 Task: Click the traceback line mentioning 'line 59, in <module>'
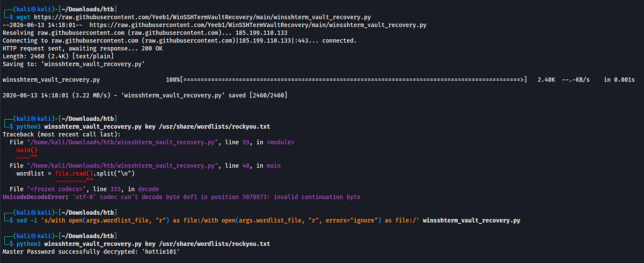(x=152, y=142)
